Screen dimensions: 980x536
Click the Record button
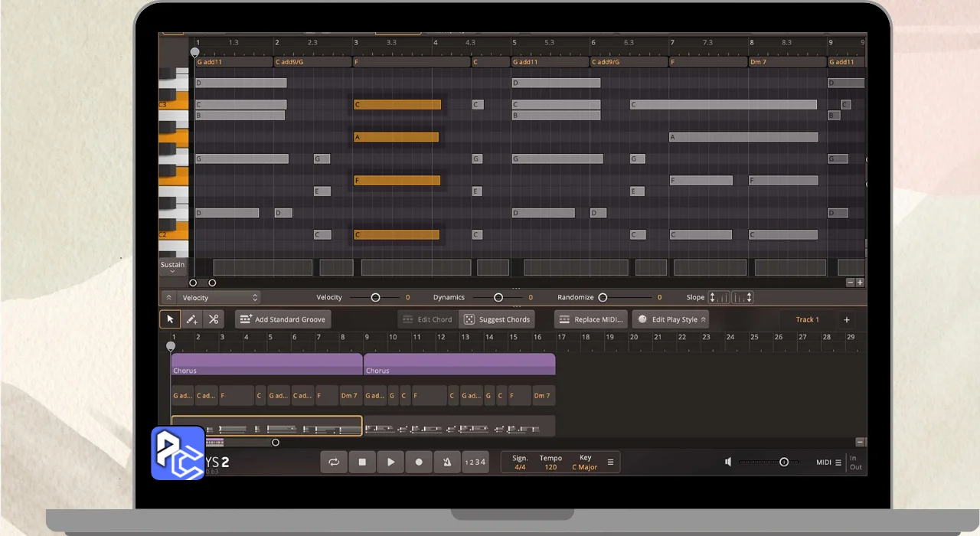pos(419,462)
